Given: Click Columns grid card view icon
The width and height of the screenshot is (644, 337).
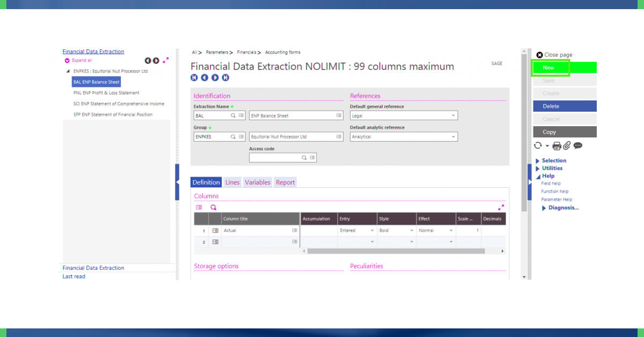Looking at the screenshot, I should 199,207.
